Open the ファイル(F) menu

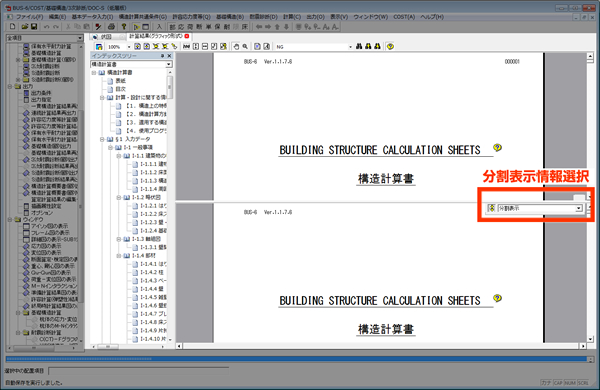(x=29, y=17)
